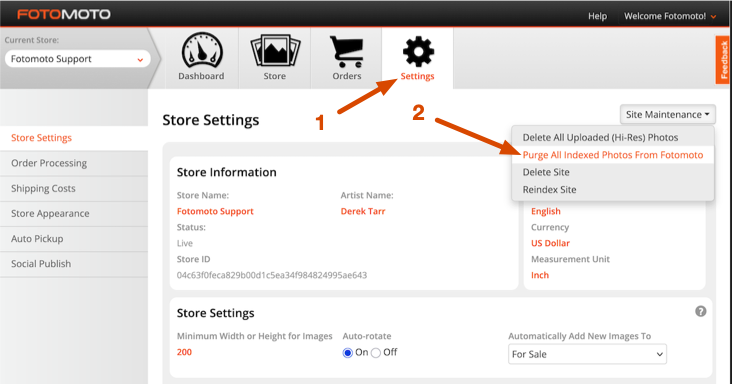Open the Current Store dropdown
This screenshot has height=384, width=732.
coord(77,59)
